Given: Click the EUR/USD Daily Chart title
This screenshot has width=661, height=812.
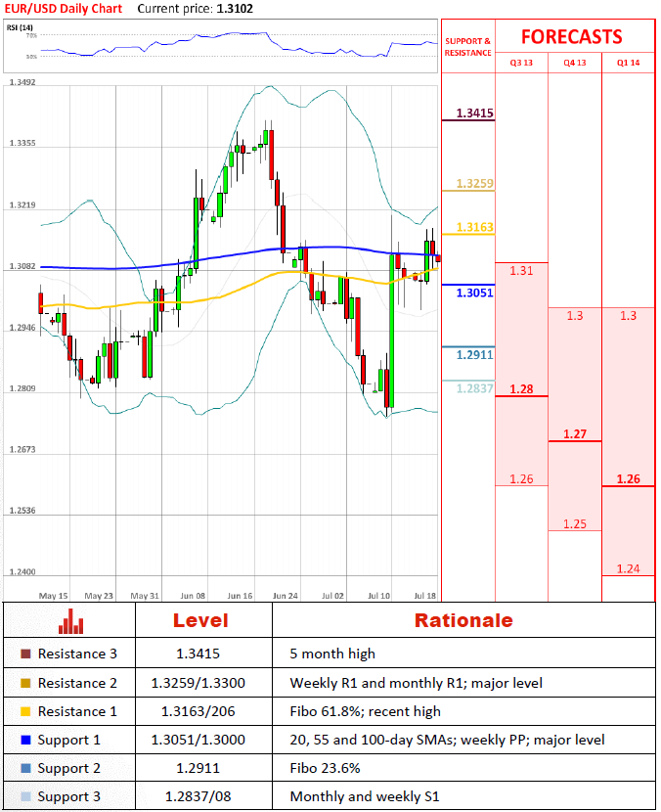Looking at the screenshot, I should coord(64,9).
